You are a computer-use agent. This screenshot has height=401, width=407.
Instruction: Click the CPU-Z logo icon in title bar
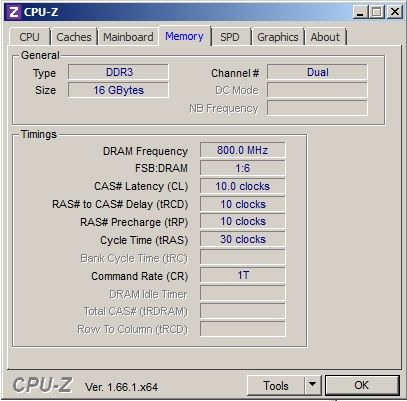click(14, 12)
